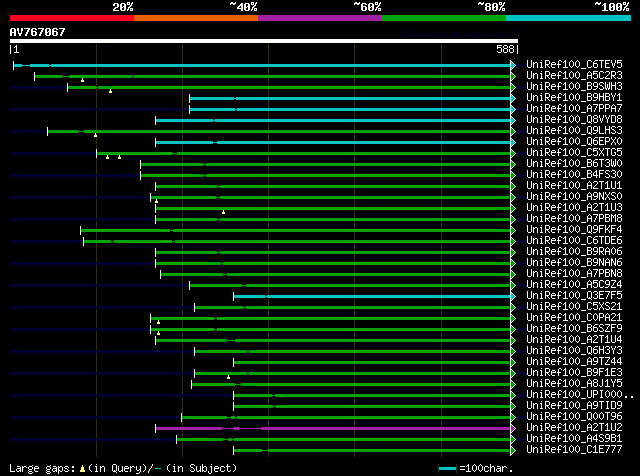
Task: Click UniRef100_A2T1U3 hit name
Action: 574,208
